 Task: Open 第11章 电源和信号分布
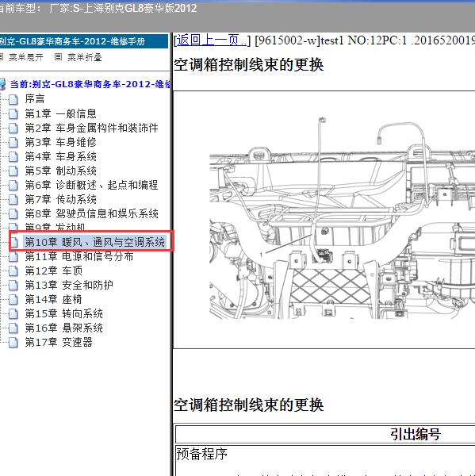point(79,256)
